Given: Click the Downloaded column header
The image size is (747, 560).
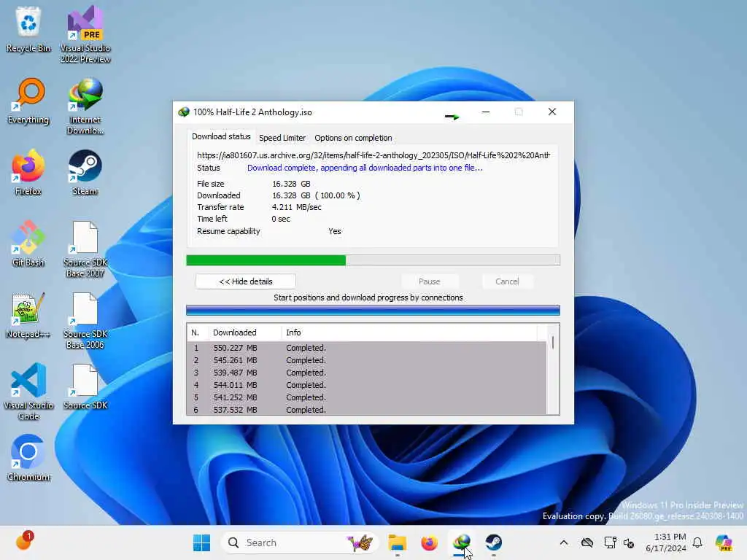Looking at the screenshot, I should [245, 332].
